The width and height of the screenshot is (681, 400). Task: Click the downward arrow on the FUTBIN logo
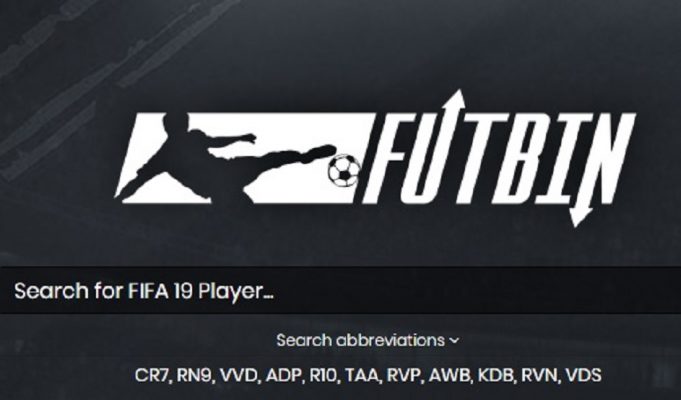pyautogui.click(x=580, y=215)
